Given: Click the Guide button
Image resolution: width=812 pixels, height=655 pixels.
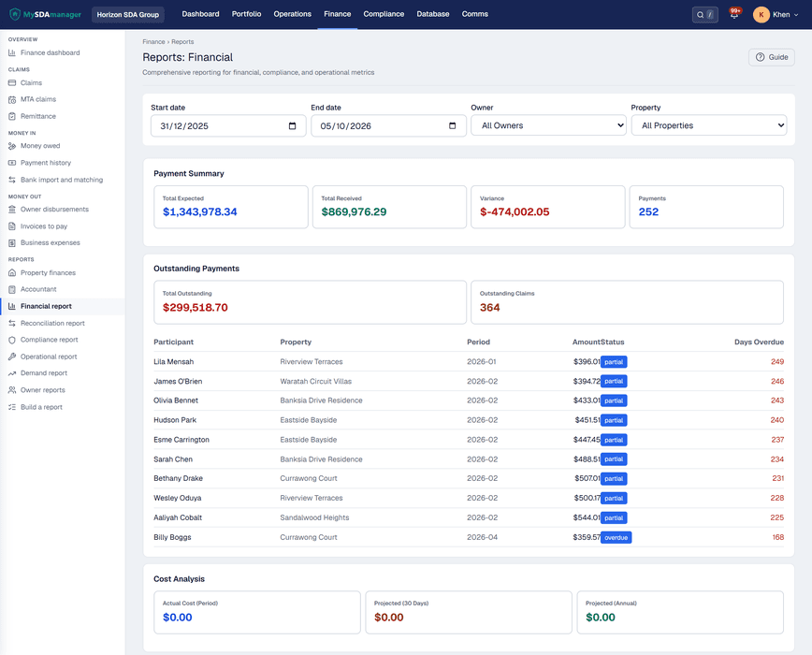Looking at the screenshot, I should (772, 57).
